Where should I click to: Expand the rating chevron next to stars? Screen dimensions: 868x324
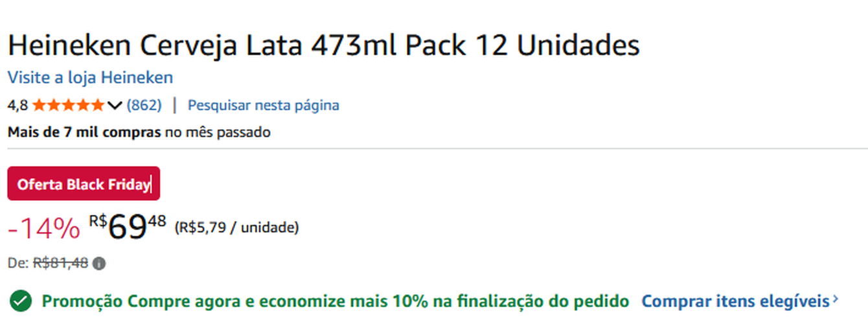[x=115, y=105]
